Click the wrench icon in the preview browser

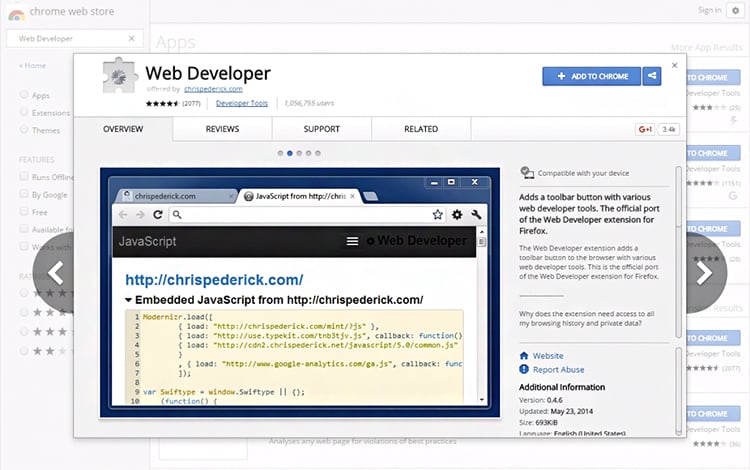coord(476,215)
